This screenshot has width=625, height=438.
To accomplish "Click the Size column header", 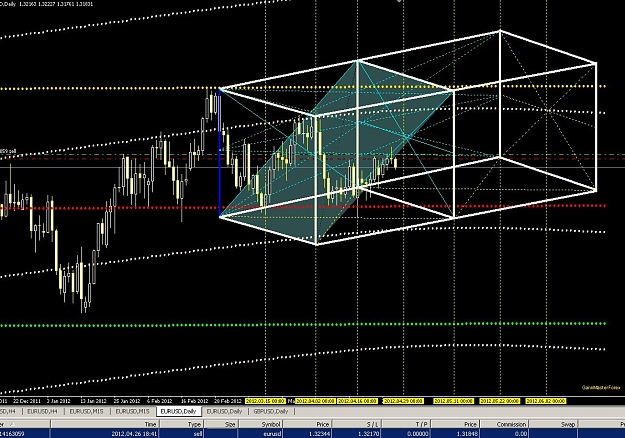I will (x=222, y=424).
